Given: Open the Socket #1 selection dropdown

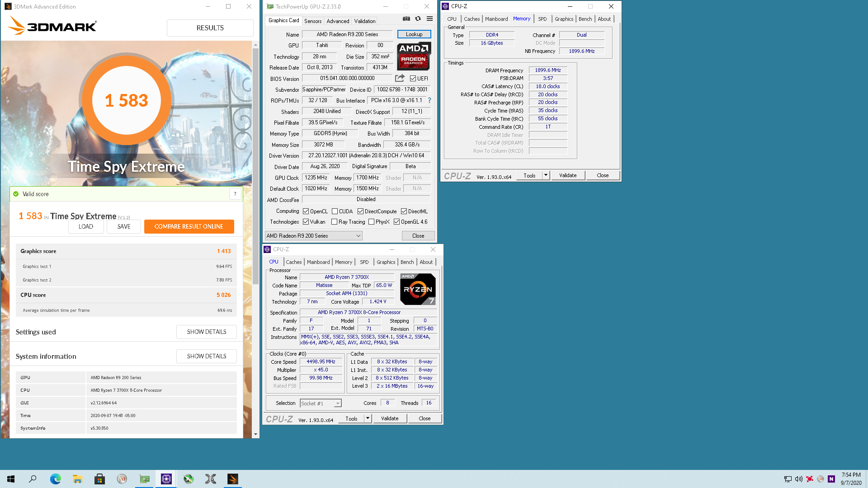Looking at the screenshot, I should pyautogui.click(x=321, y=403).
